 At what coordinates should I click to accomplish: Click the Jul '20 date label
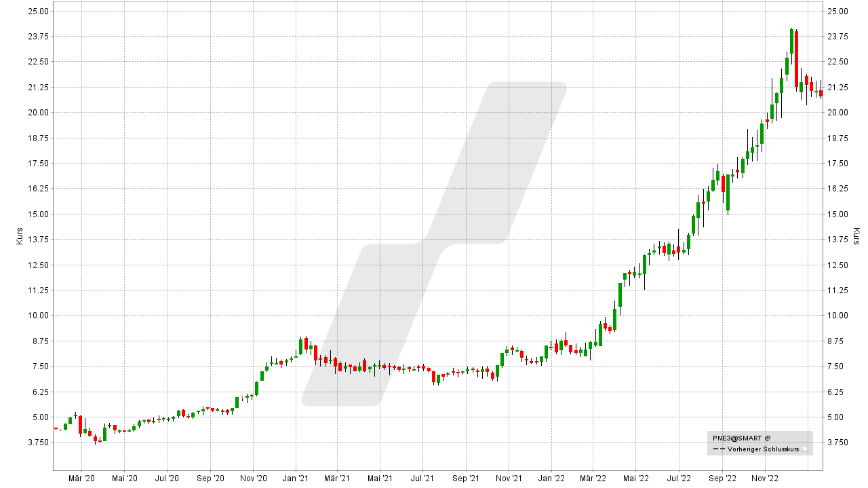167,478
